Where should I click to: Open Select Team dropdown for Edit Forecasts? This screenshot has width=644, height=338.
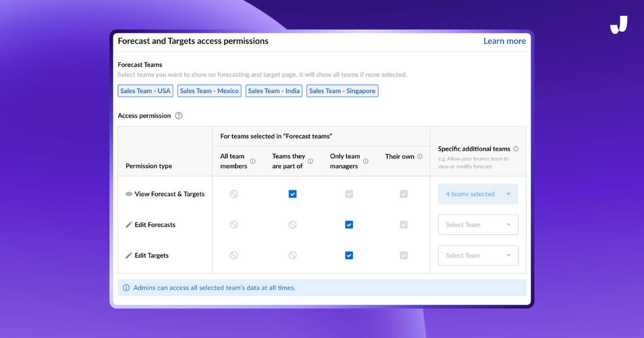[x=478, y=225]
